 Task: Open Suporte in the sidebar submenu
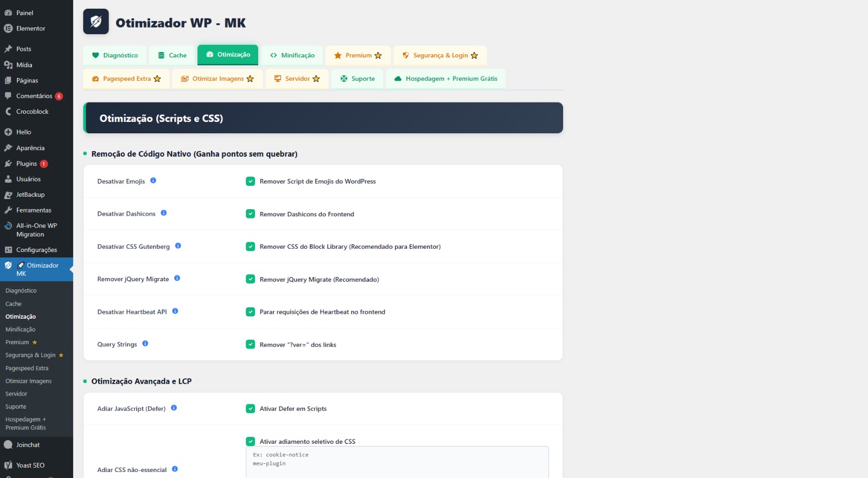pos(16,406)
